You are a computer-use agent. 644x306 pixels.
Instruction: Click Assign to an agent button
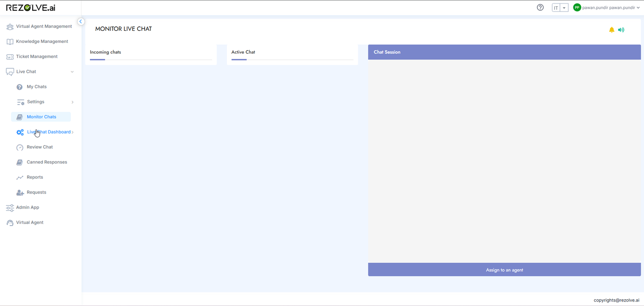tap(504, 270)
